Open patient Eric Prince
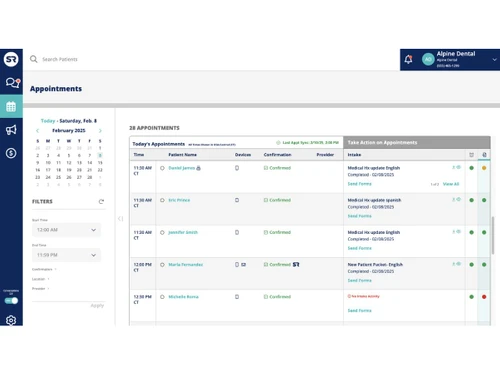Image resolution: width=500 pixels, height=375 pixels. (179, 200)
